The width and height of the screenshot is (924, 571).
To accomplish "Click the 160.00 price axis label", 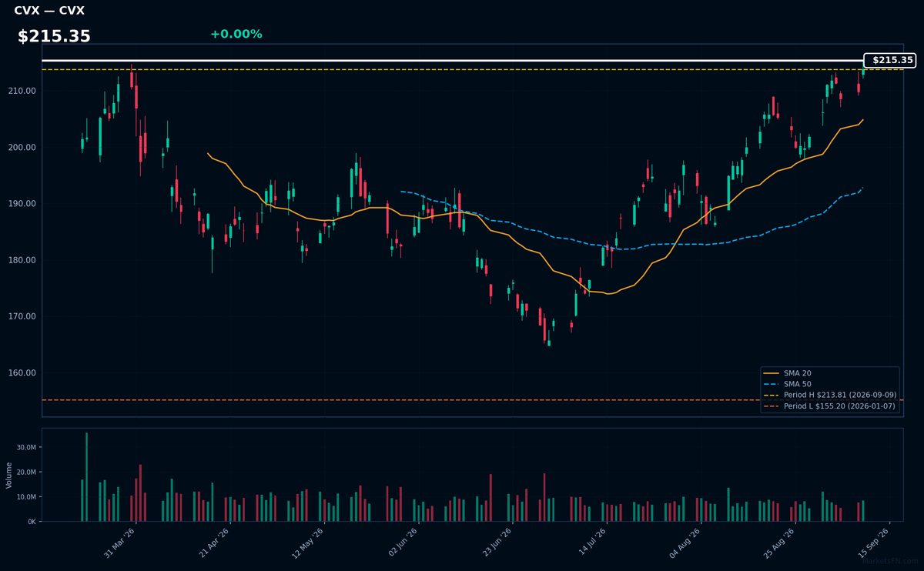I will click(x=23, y=373).
